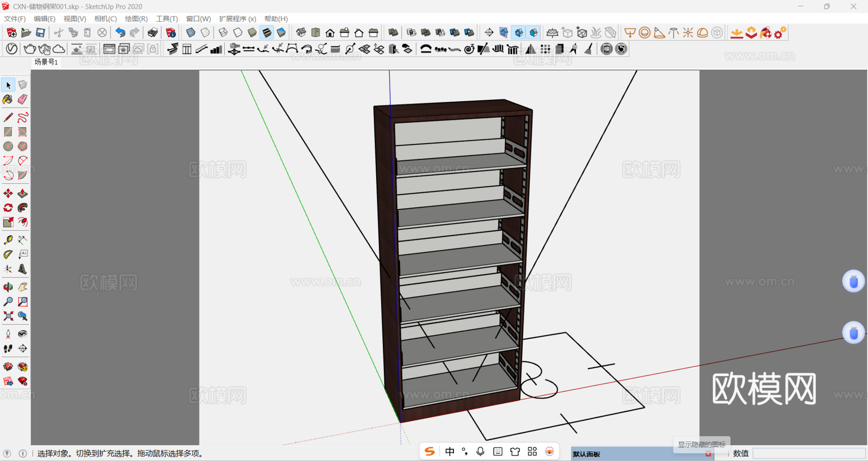Choose the Rectangle tool

tap(8, 132)
